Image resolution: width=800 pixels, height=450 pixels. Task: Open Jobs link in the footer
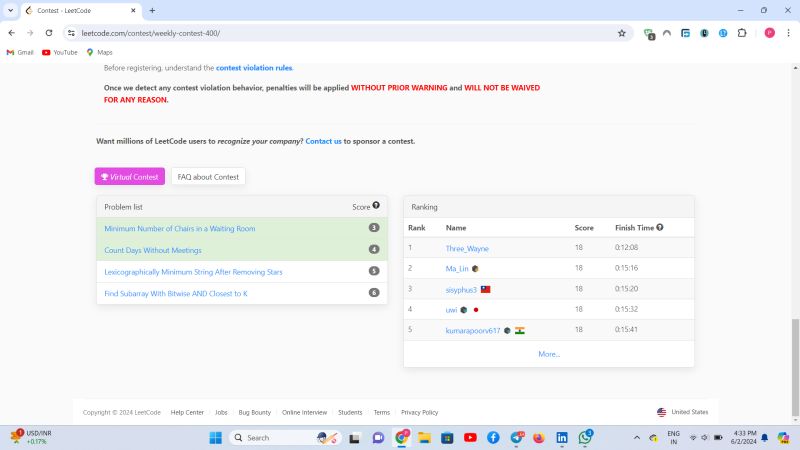[221, 412]
